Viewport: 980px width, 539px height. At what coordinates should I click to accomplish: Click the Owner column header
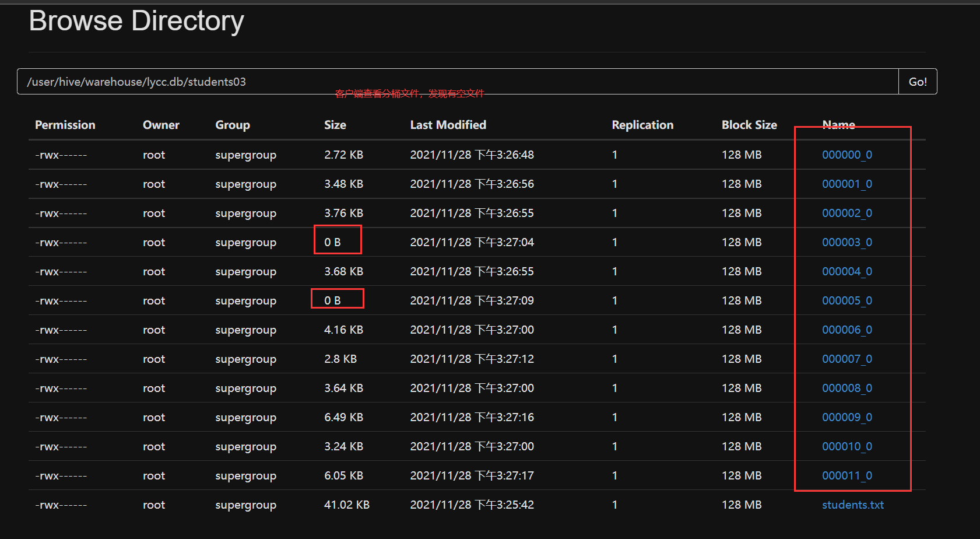pyautogui.click(x=161, y=125)
